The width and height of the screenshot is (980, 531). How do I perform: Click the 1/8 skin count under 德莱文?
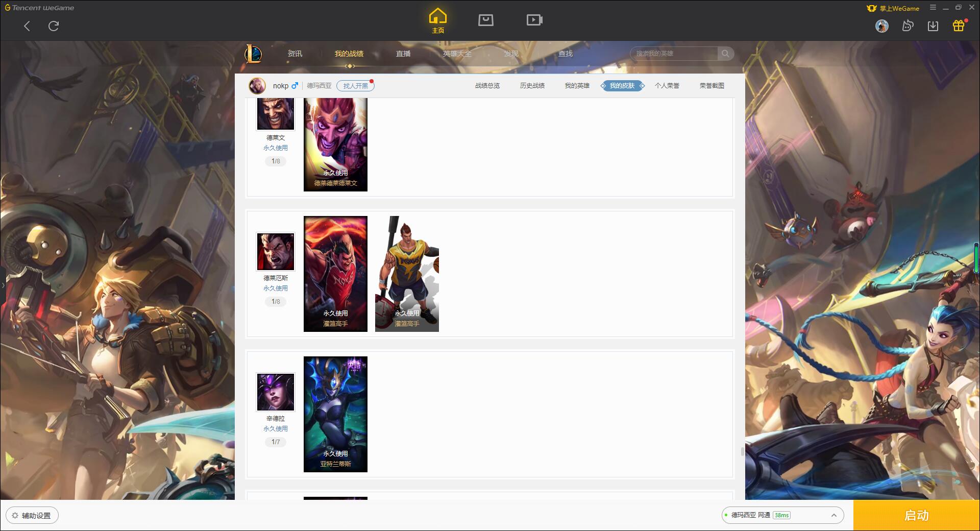pyautogui.click(x=276, y=161)
